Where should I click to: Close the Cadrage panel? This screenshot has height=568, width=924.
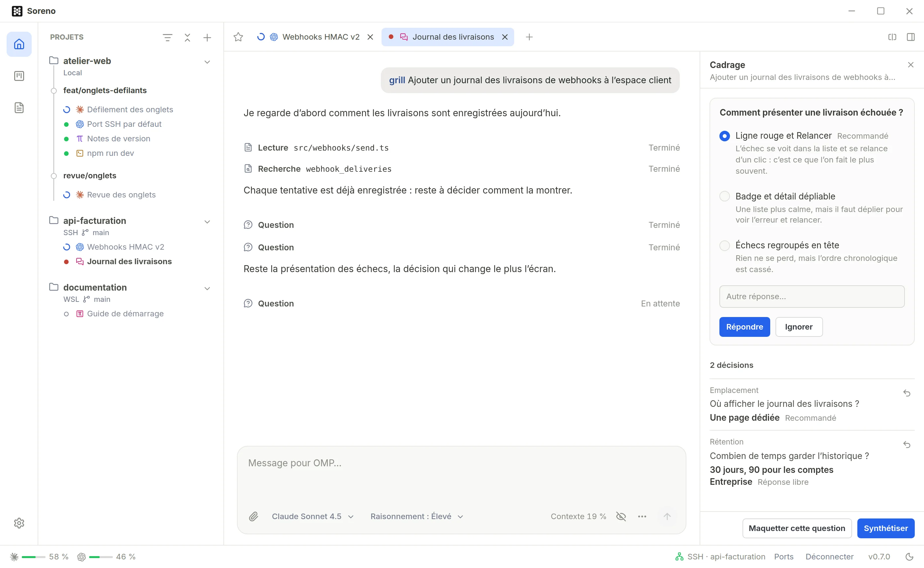(x=910, y=65)
